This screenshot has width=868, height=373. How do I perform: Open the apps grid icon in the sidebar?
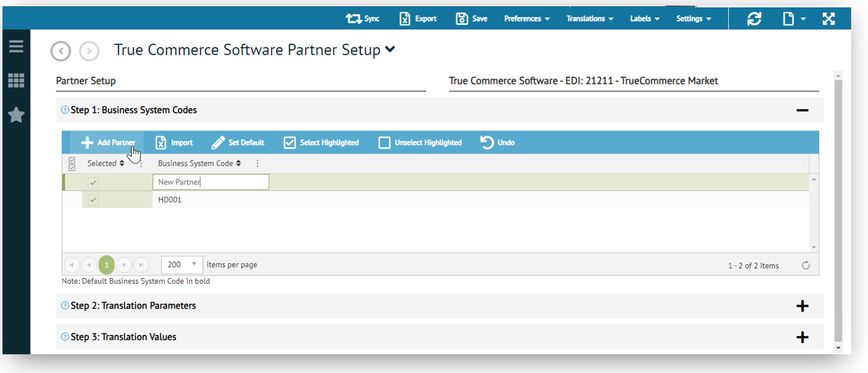[x=16, y=80]
